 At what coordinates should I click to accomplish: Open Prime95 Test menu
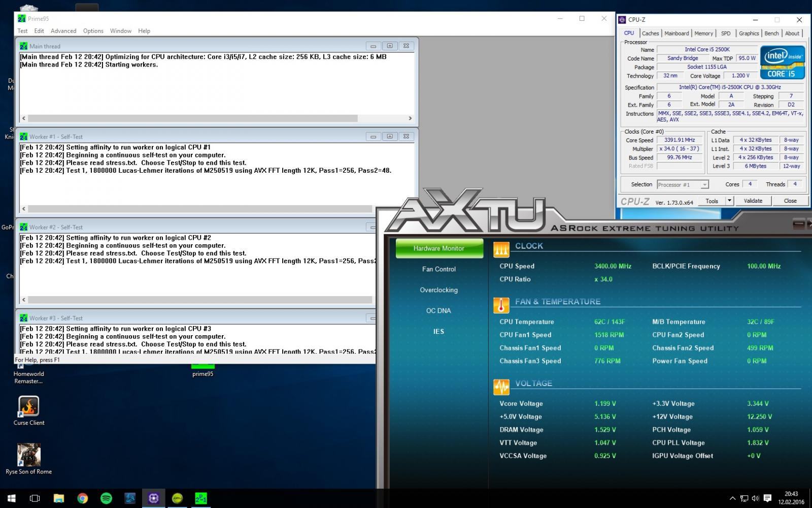click(22, 31)
